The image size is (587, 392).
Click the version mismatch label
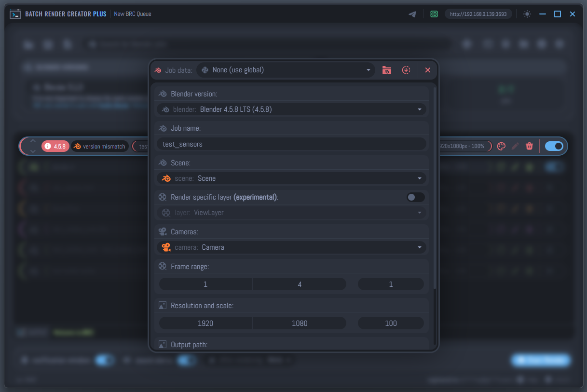pyautogui.click(x=100, y=146)
